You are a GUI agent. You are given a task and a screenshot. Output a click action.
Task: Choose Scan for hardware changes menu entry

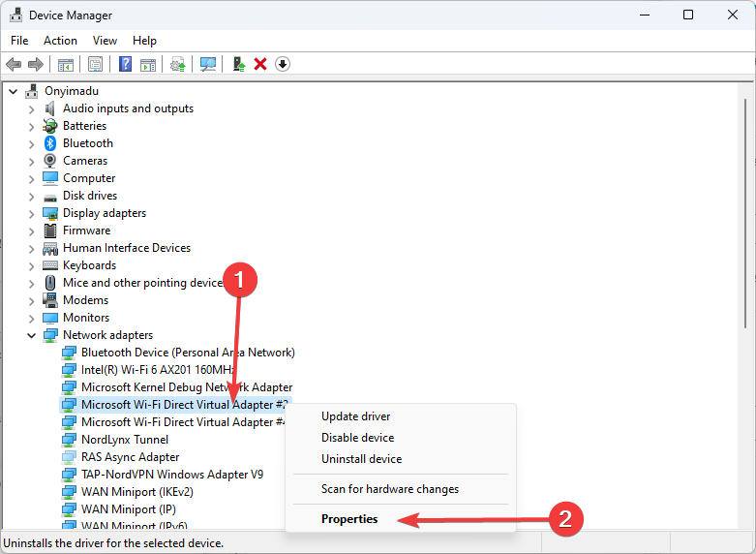(390, 489)
